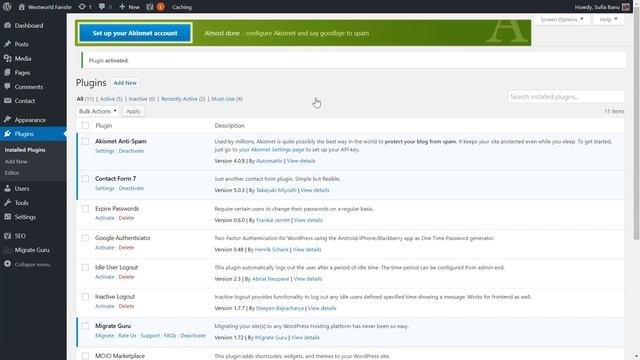640x360 pixels.
Task: Filter plugins by Inactive
Action: 142,99
